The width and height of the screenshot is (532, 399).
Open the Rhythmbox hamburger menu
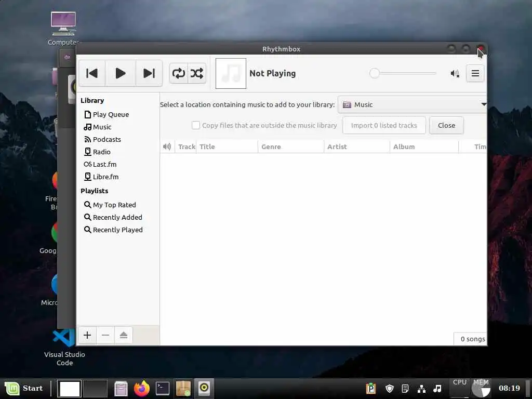click(475, 73)
